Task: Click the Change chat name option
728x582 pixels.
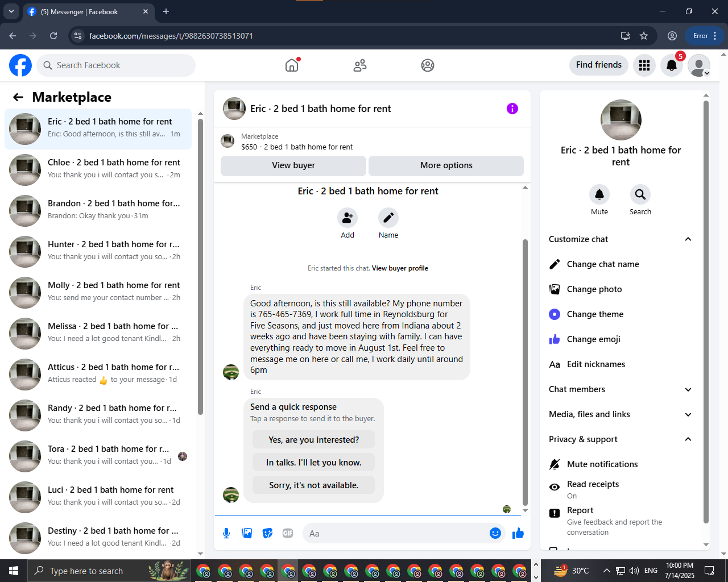Action: click(620, 264)
